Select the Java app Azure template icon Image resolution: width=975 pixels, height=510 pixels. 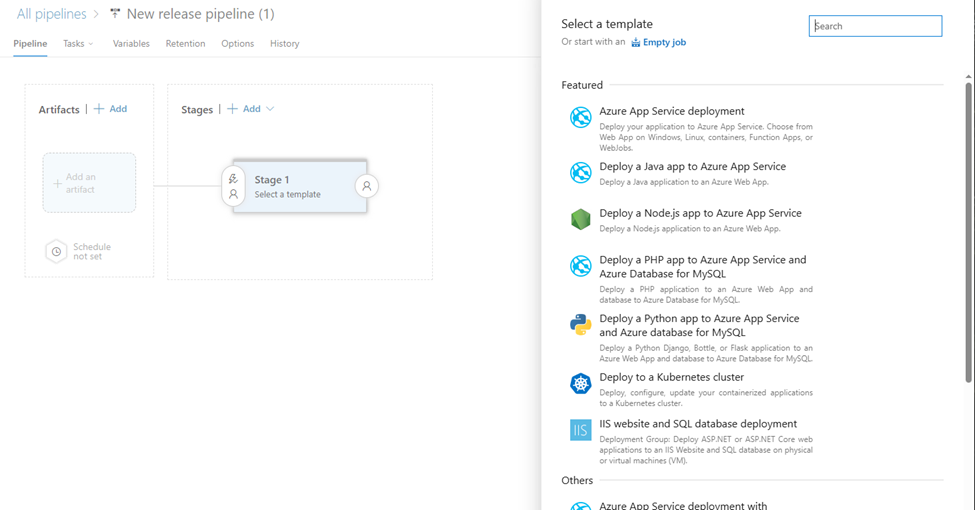(580, 173)
